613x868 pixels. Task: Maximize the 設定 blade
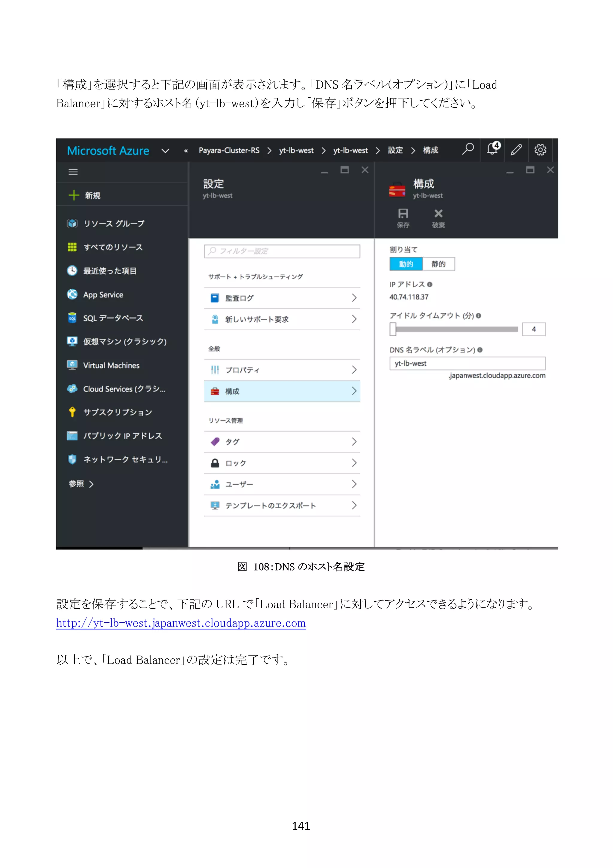[x=345, y=170]
